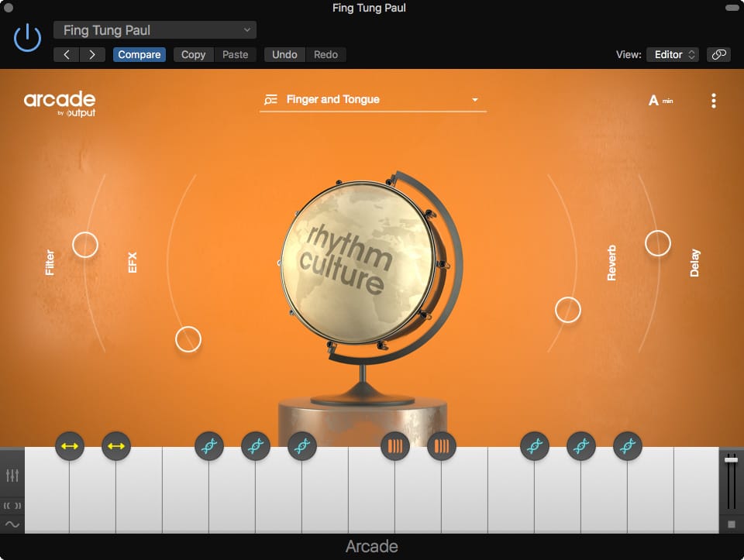This screenshot has height=560, width=744.
Task: Select the middle DNA icon in left group
Action: click(256, 445)
